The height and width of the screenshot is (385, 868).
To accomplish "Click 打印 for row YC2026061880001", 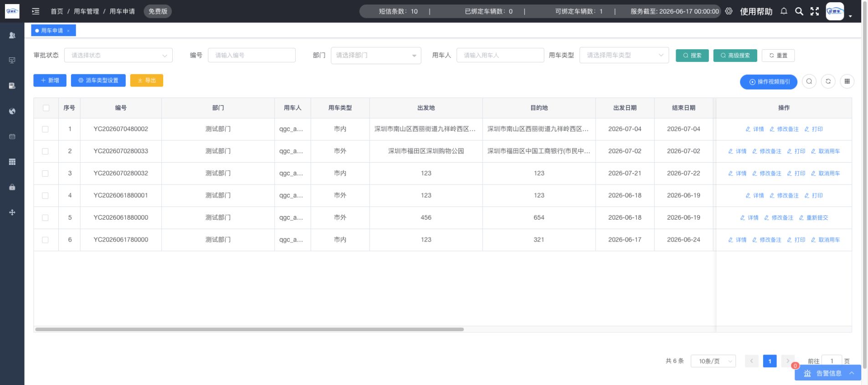I will click(813, 195).
